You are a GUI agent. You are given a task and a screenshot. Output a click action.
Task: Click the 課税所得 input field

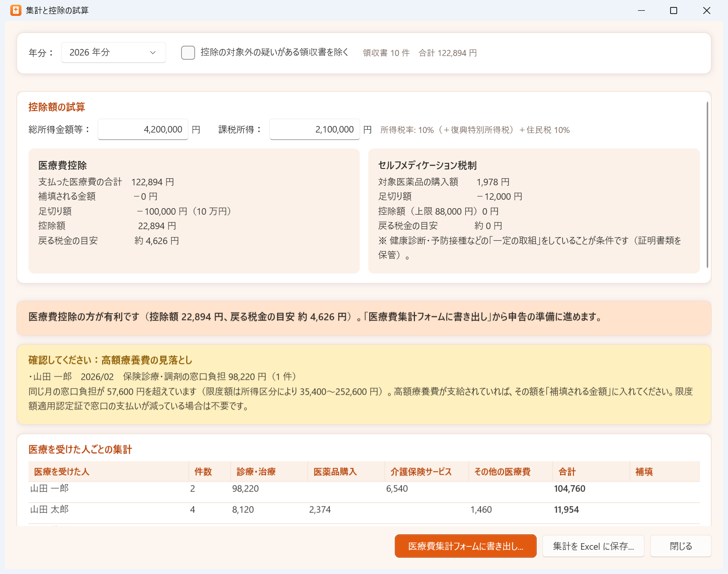[x=315, y=129]
